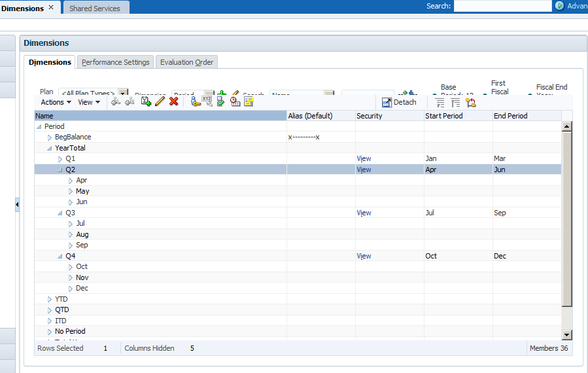Viewport: 588px width, 373px height.
Task: Click the green Advanced search arrow icon
Action: [559, 6]
